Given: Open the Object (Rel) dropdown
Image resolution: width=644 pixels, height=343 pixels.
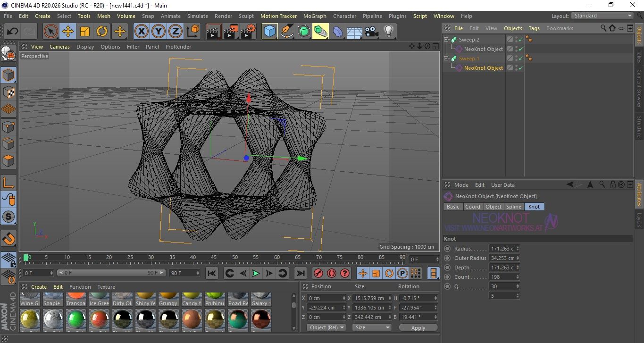Looking at the screenshot, I should [326, 327].
